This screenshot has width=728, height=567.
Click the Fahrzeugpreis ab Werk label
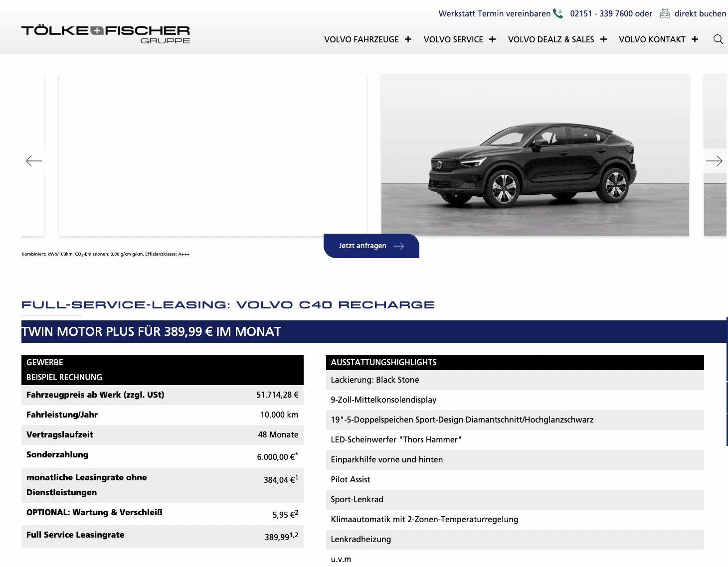95,395
